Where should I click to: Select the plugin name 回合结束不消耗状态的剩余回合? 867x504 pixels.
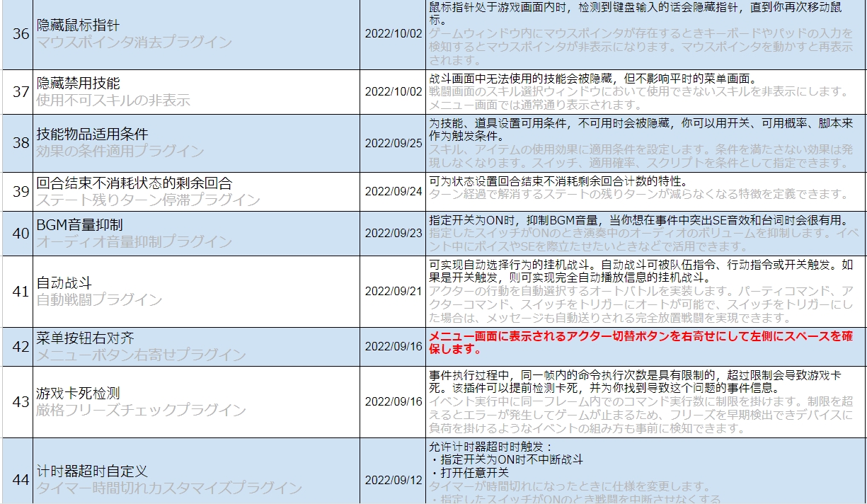click(x=134, y=183)
